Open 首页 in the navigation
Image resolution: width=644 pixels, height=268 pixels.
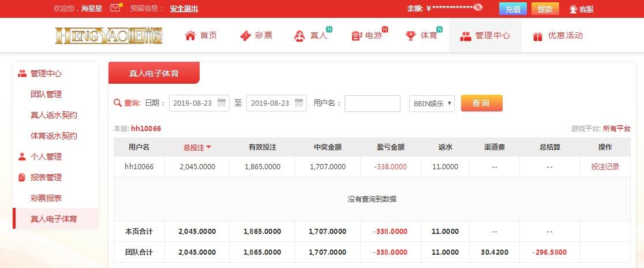pos(209,36)
